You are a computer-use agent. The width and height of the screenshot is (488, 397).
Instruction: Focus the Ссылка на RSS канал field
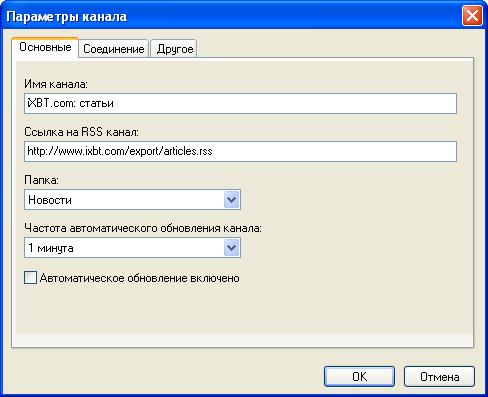pos(240,151)
